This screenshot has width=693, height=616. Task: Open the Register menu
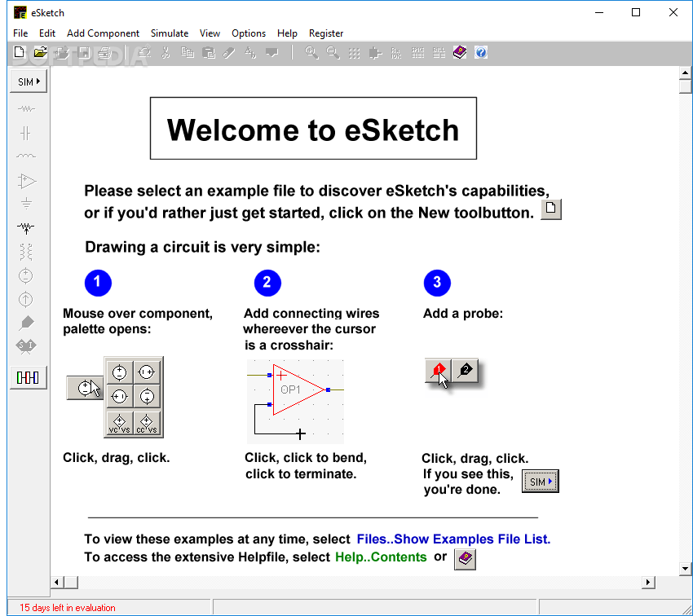point(326,33)
